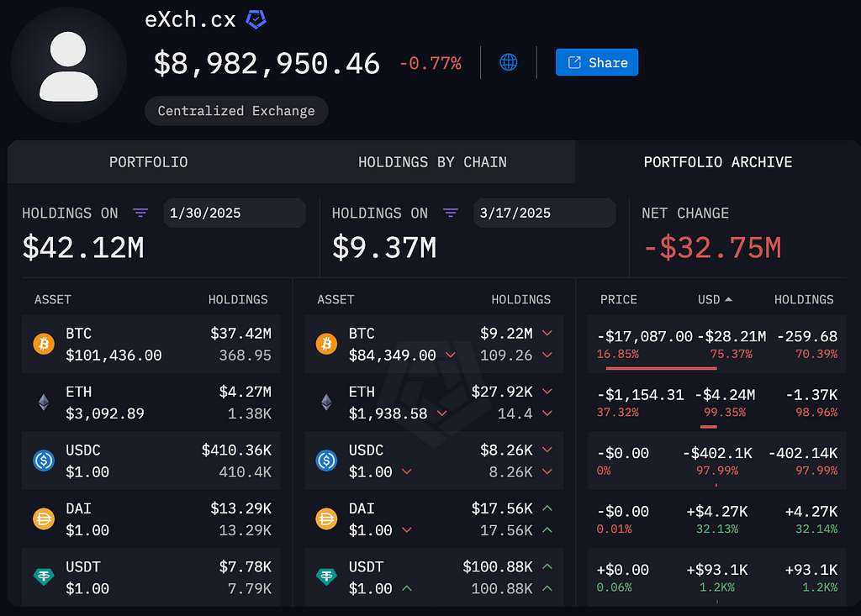This screenshot has height=616, width=861.
Task: Open the 1/30/2025 date picker field
Action: tap(235, 213)
